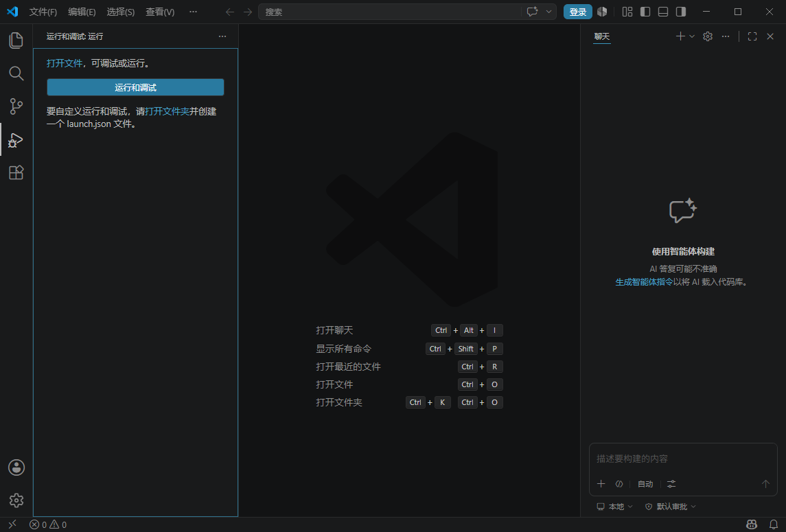This screenshot has width=786, height=532.
Task: Select the 聊天 tab
Action: [x=601, y=36]
